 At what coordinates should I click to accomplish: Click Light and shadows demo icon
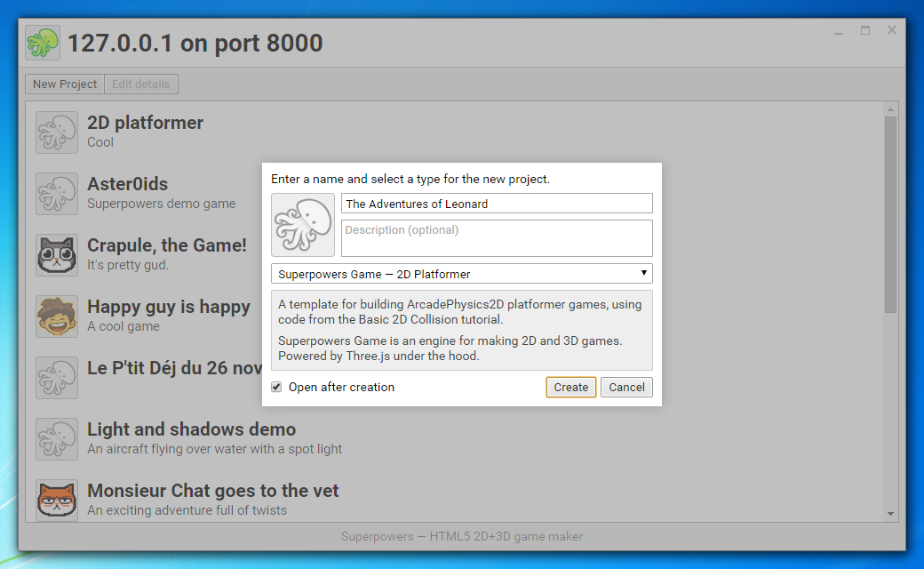point(57,439)
